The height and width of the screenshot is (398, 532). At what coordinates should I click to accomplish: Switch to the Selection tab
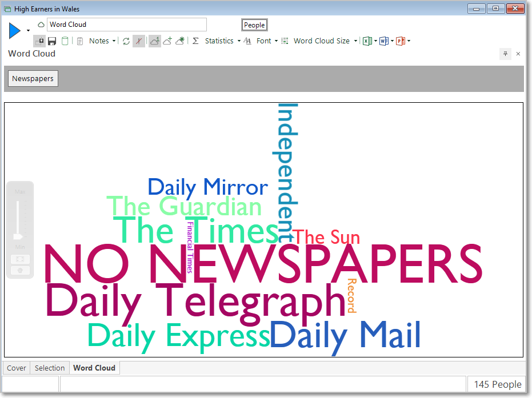pos(50,368)
